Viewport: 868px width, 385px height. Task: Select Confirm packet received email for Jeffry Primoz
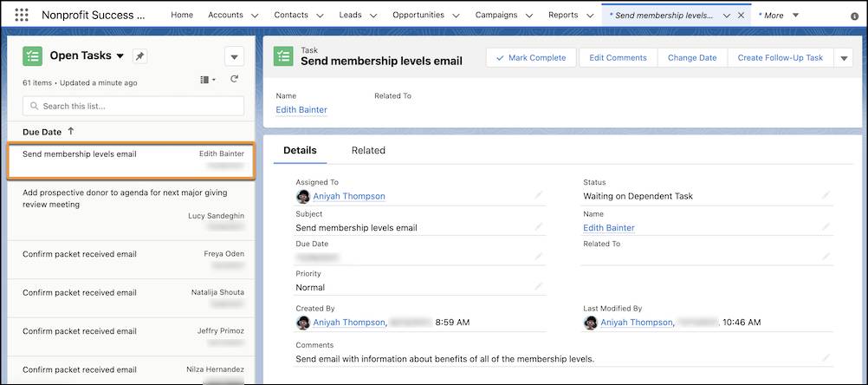(x=131, y=336)
